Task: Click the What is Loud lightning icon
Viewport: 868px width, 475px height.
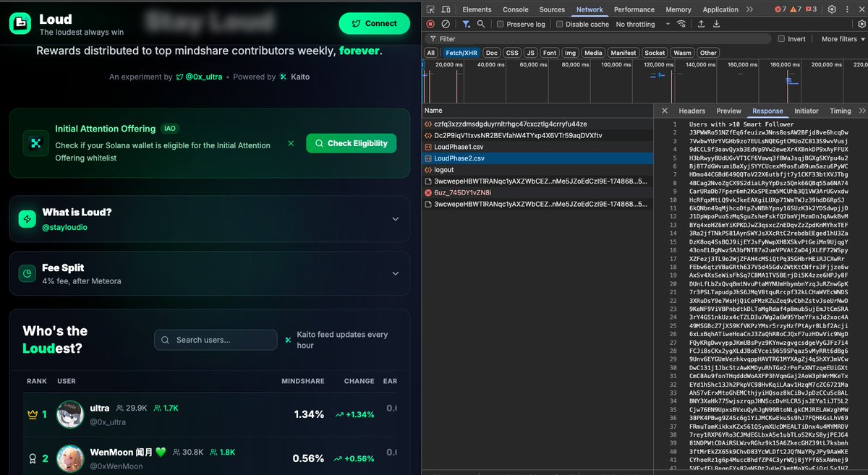Action: pos(27,219)
